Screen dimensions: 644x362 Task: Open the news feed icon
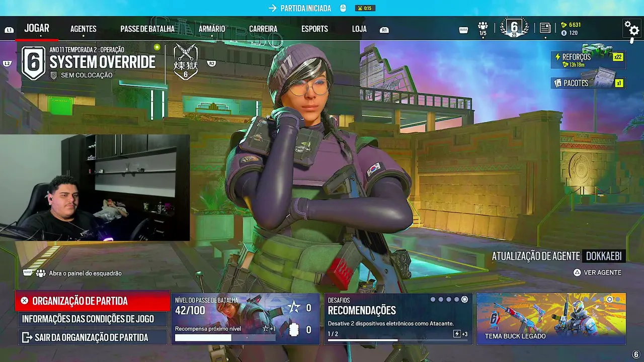click(545, 28)
